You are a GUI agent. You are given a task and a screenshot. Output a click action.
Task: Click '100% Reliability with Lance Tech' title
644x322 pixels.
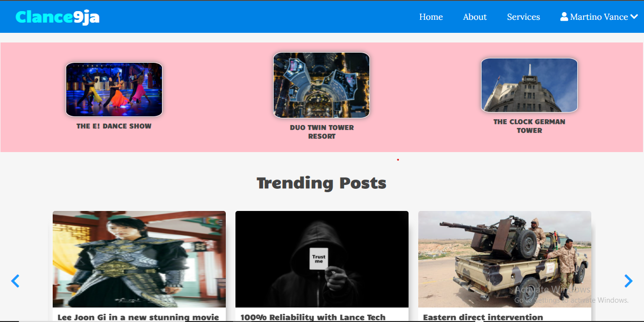coord(313,317)
